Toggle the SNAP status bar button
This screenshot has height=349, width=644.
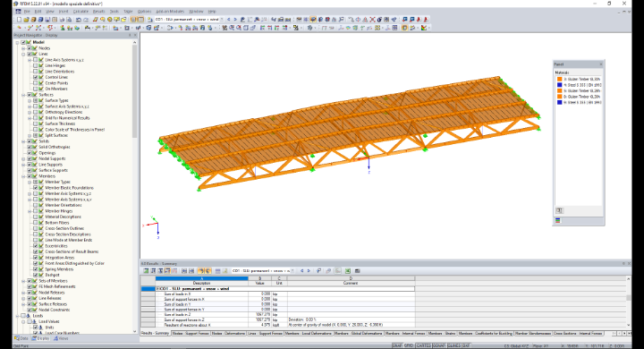(397, 345)
